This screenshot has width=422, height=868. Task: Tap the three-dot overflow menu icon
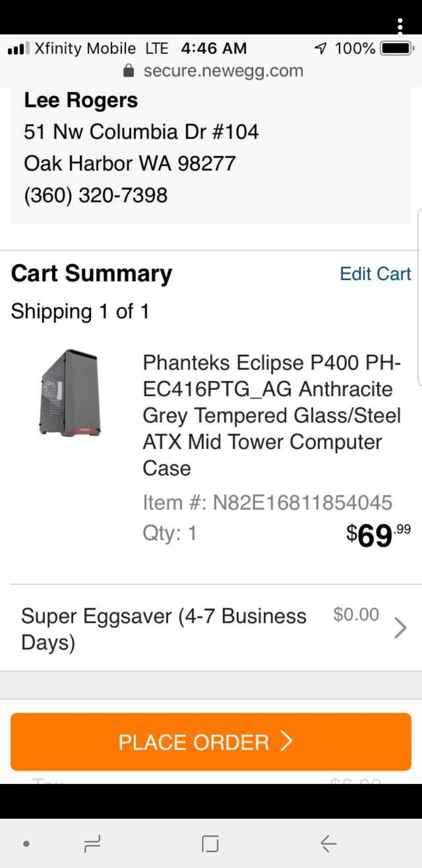click(400, 26)
